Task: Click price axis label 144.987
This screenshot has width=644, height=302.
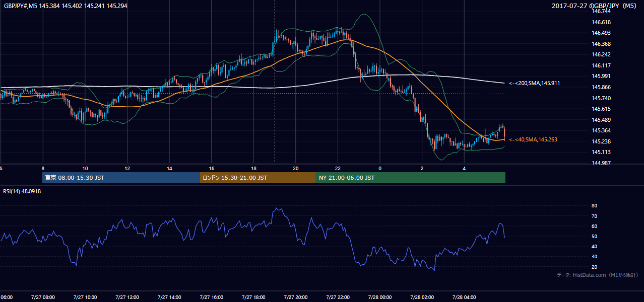Action: coord(601,163)
